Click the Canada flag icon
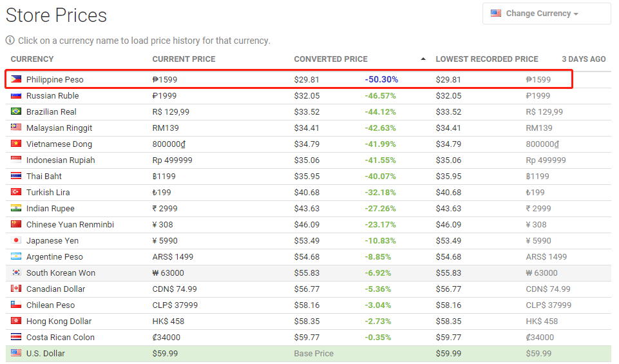619x364 pixels. (x=16, y=288)
